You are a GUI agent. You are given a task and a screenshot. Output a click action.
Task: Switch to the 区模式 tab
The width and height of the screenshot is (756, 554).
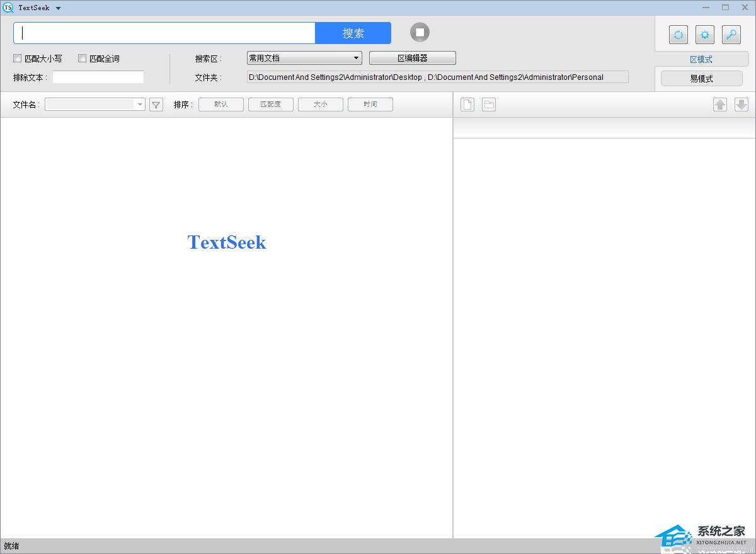[x=701, y=59]
